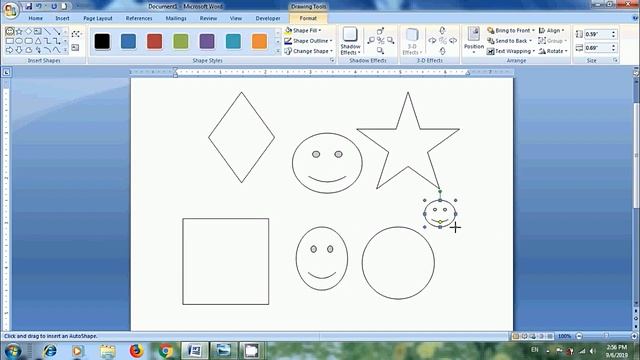Image resolution: width=640 pixels, height=360 pixels.
Task: Select the star shape in Insert Shapes gallery
Action: [19, 31]
